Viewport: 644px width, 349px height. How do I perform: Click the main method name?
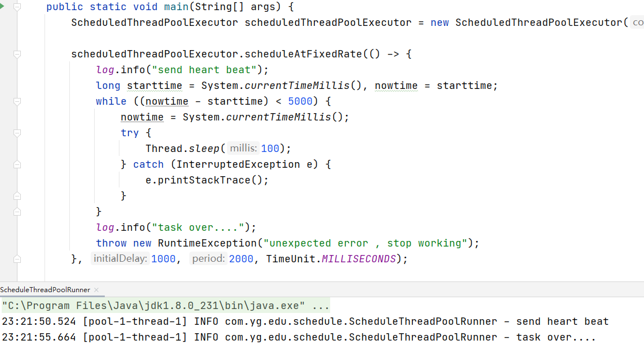point(176,7)
